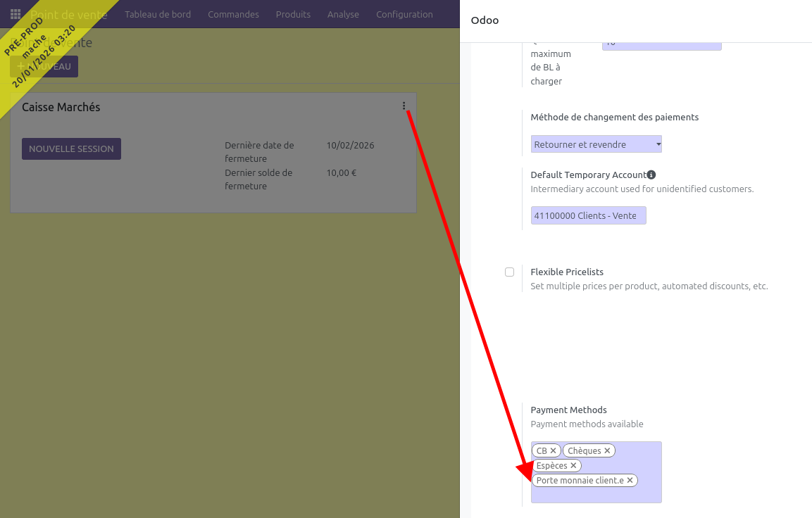Open the Default Temporary Account field
This screenshot has width=812, height=518.
(x=587, y=215)
